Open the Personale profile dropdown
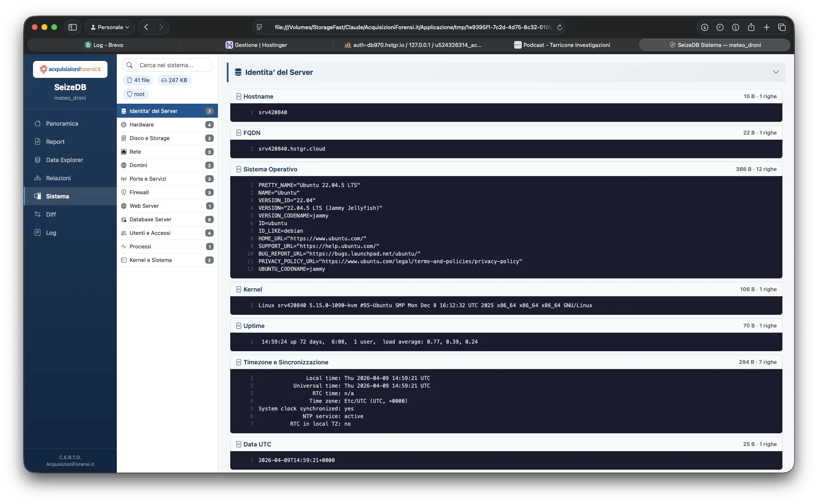Viewport: 818px width, 504px height. pos(110,27)
